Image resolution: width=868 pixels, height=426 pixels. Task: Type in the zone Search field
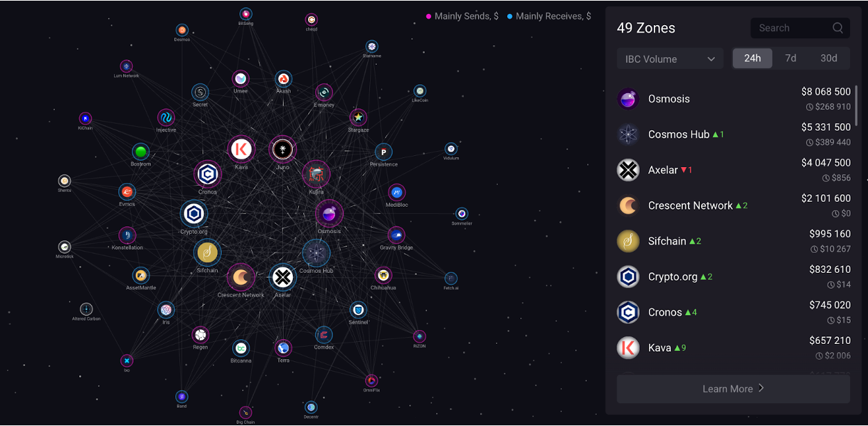click(791, 28)
